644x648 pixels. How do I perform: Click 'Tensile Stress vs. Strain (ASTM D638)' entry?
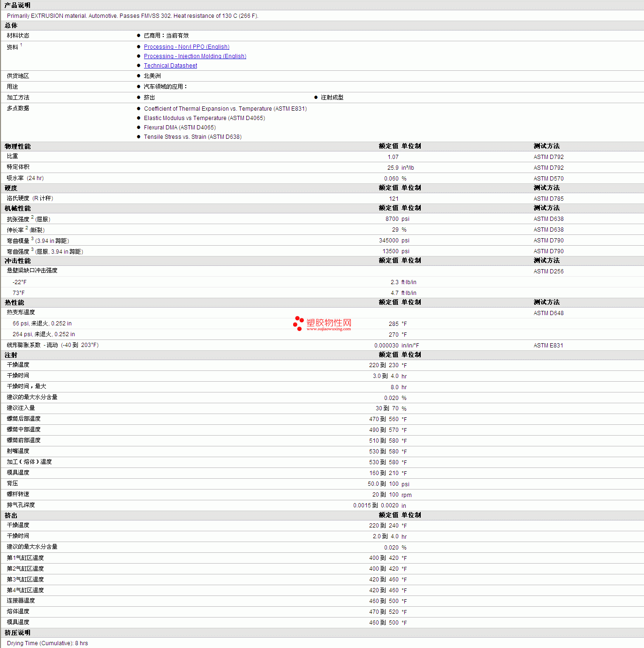pyautogui.click(x=193, y=137)
